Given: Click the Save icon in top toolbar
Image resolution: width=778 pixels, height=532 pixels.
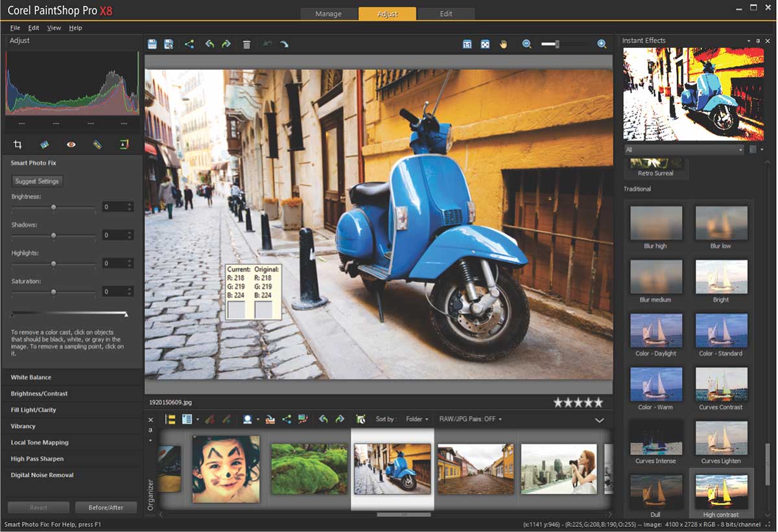Looking at the screenshot, I should pos(152,44).
